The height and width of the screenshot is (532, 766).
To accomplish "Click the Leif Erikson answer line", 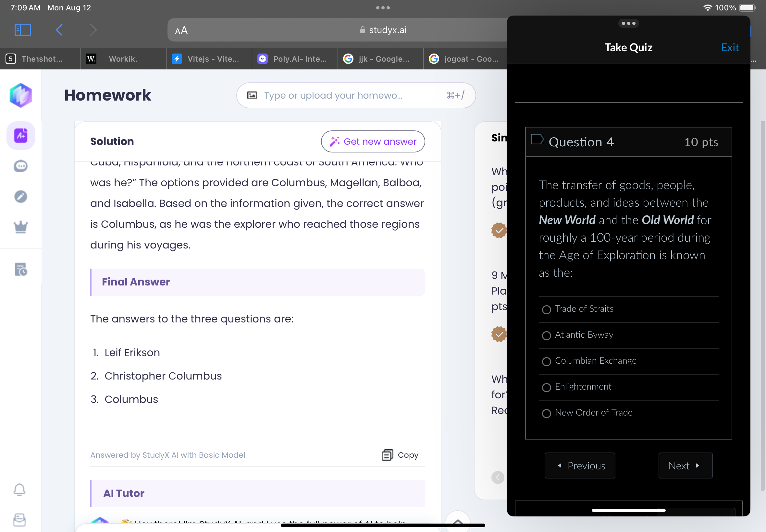I will click(132, 353).
